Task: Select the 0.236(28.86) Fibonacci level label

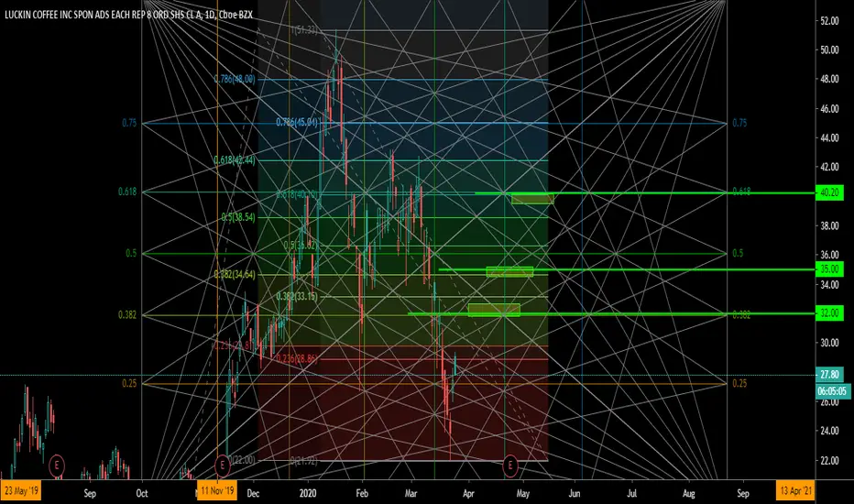Action: click(296, 358)
